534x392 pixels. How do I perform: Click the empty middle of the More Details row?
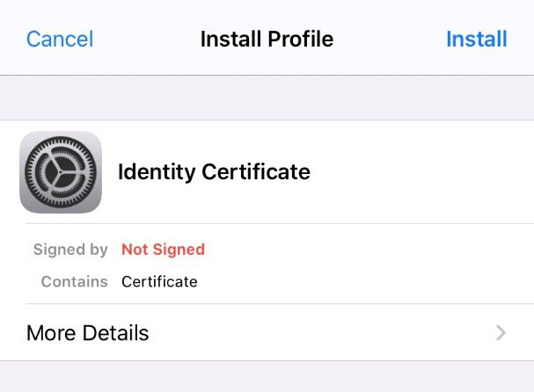coord(320,333)
